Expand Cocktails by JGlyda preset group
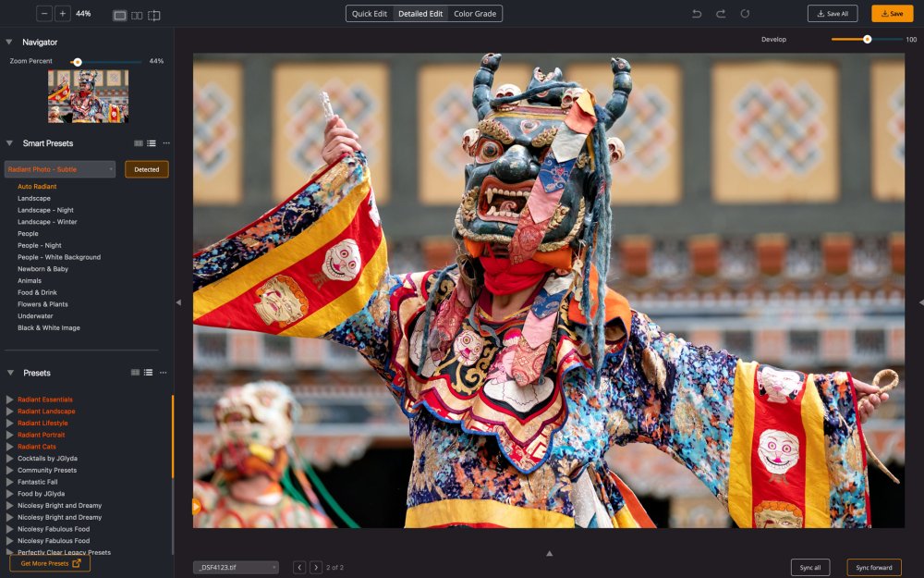The height and width of the screenshot is (578, 924). [9, 459]
